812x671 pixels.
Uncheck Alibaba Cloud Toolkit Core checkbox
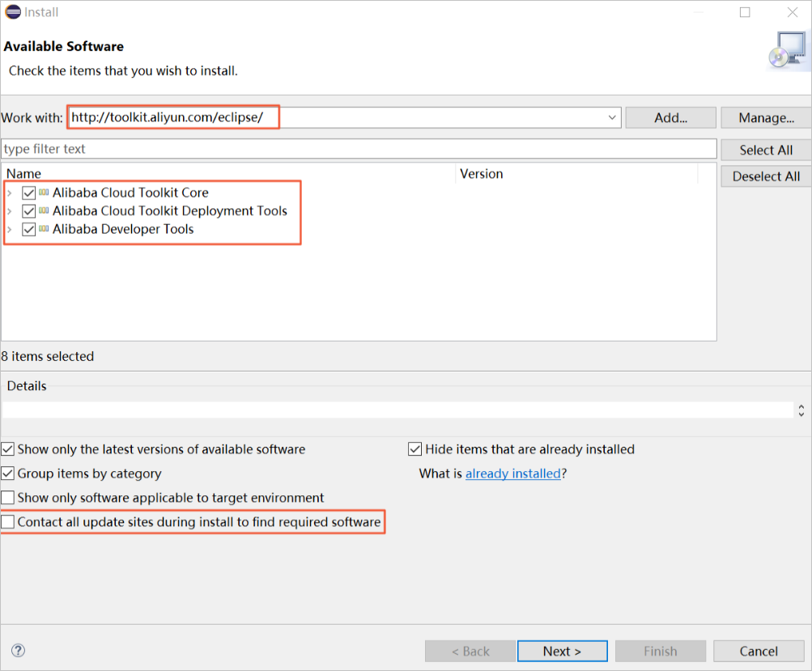coord(28,193)
